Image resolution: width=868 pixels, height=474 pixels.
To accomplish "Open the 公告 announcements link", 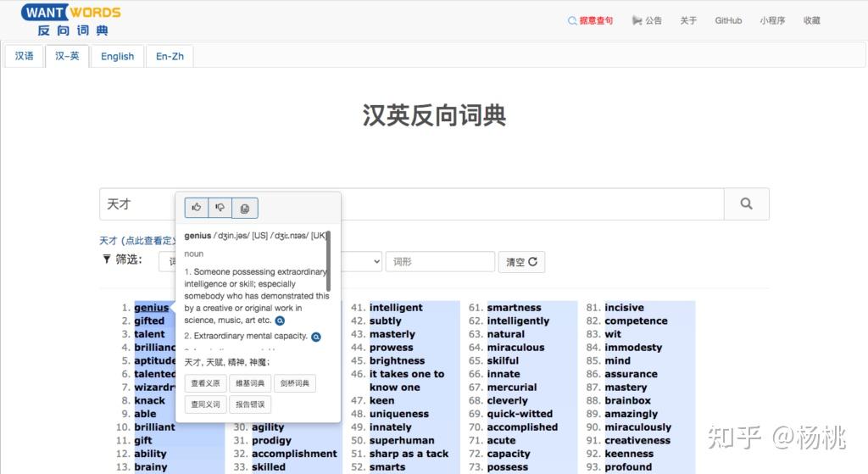I will click(647, 20).
